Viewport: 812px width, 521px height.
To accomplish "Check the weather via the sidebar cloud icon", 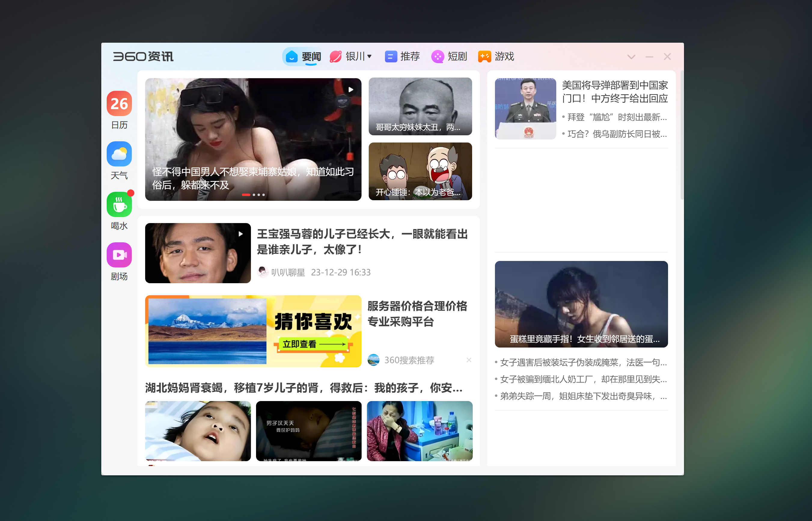I will point(119,154).
